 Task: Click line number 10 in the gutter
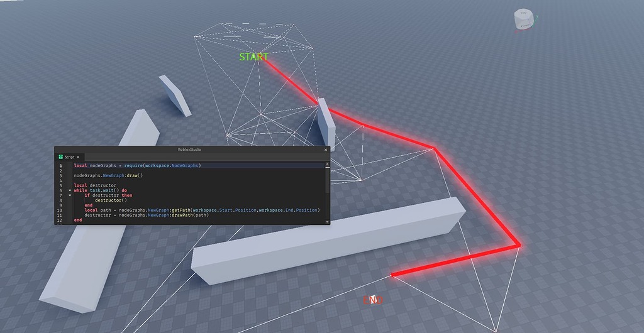[x=60, y=210]
